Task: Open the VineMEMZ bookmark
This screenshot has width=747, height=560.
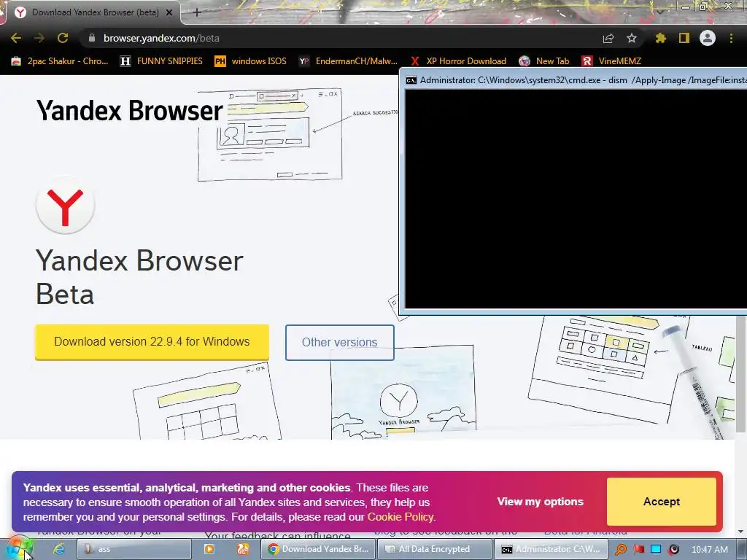Action: click(x=611, y=61)
